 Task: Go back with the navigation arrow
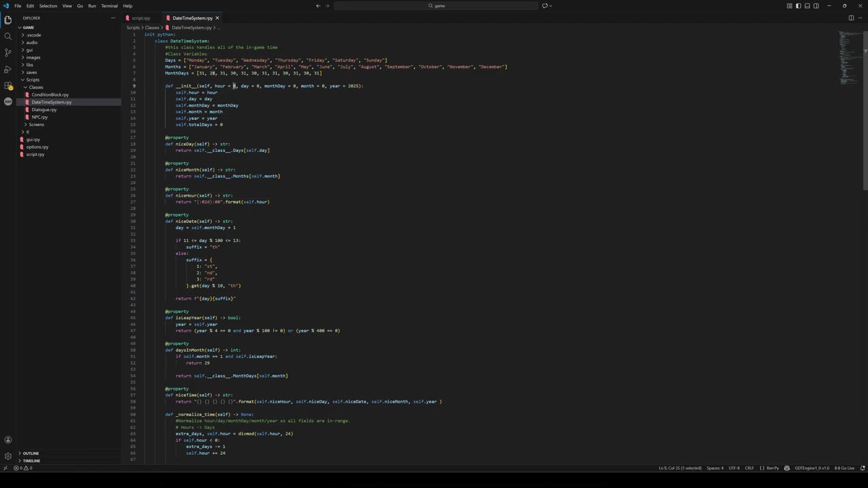coord(318,6)
